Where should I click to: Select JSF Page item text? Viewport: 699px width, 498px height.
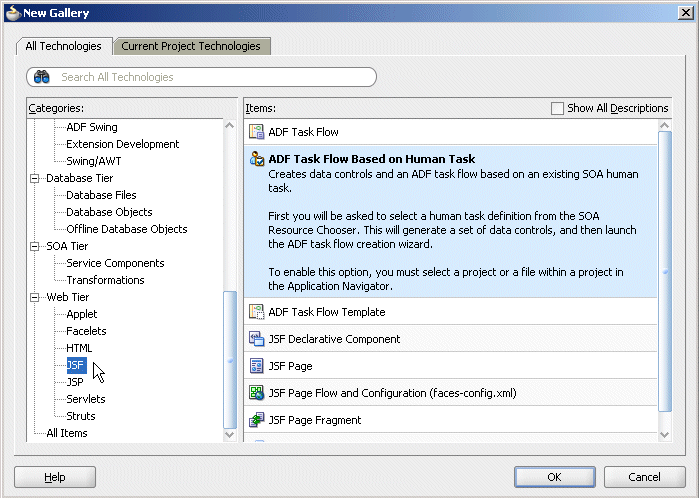(x=290, y=366)
